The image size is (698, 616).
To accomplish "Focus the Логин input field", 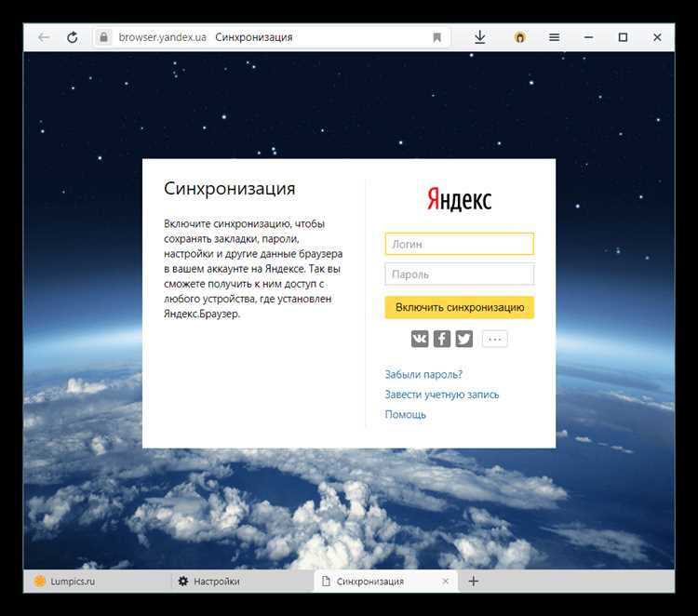I will (459, 244).
